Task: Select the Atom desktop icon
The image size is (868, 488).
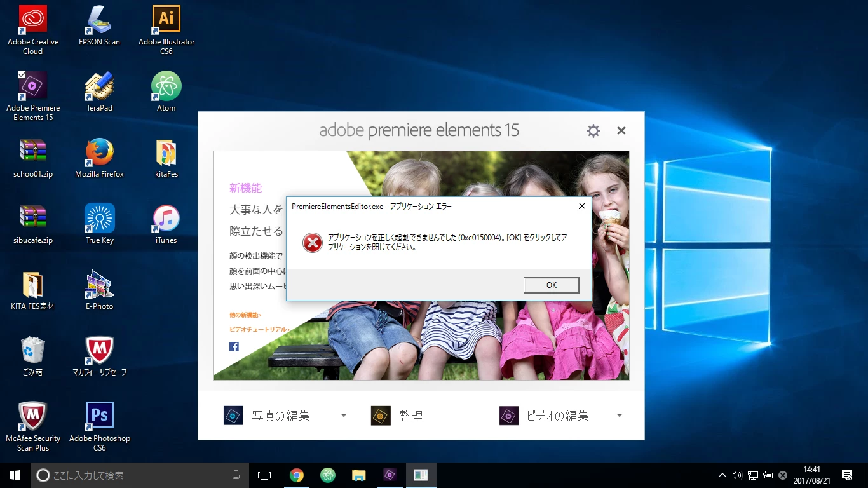Action: [x=166, y=91]
